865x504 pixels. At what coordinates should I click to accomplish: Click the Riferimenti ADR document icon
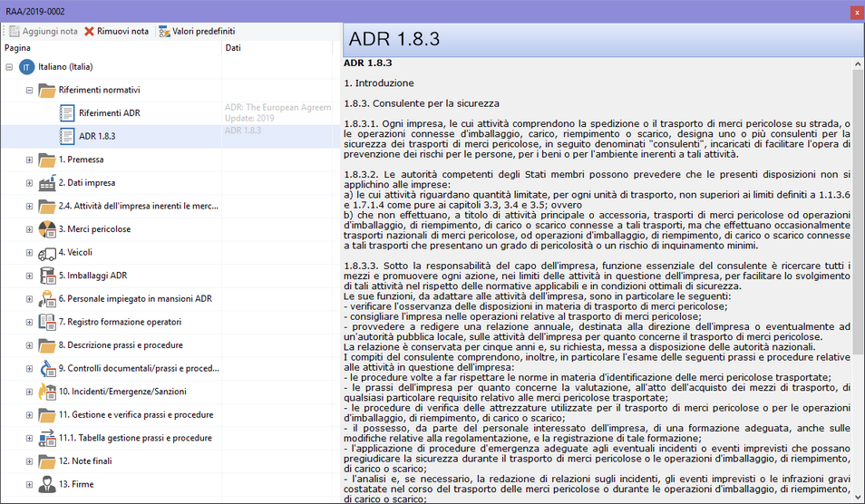coord(67,113)
